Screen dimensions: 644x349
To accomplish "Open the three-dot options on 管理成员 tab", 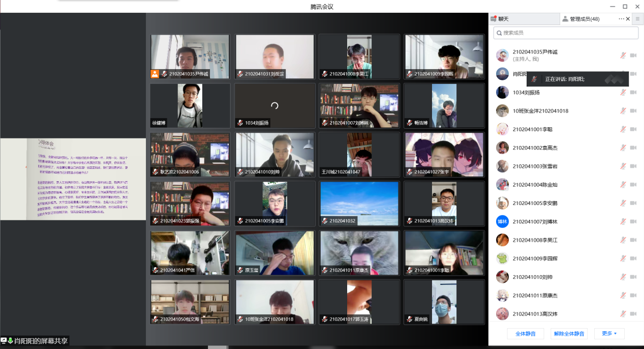I will pyautogui.click(x=621, y=19).
